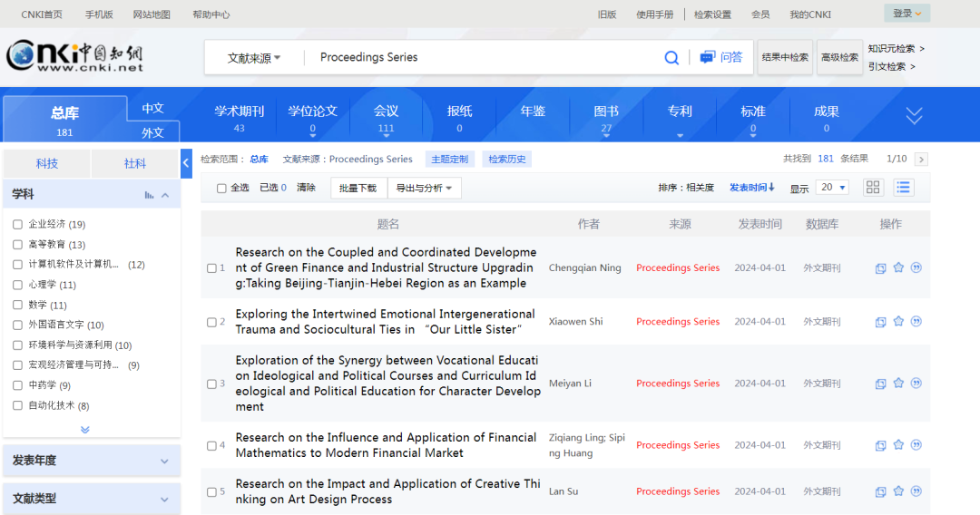Open 学科 chart visualization icon

[149, 195]
